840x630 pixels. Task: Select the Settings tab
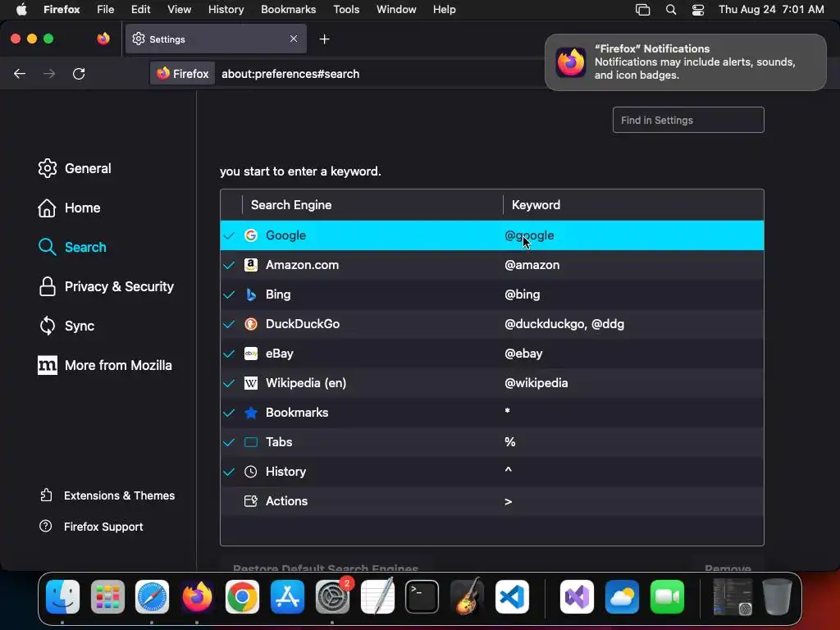(x=216, y=39)
